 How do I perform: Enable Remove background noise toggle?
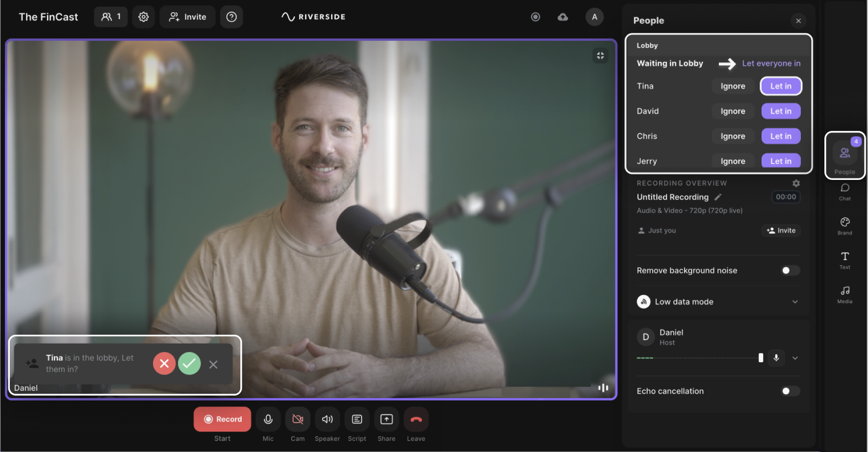click(790, 271)
